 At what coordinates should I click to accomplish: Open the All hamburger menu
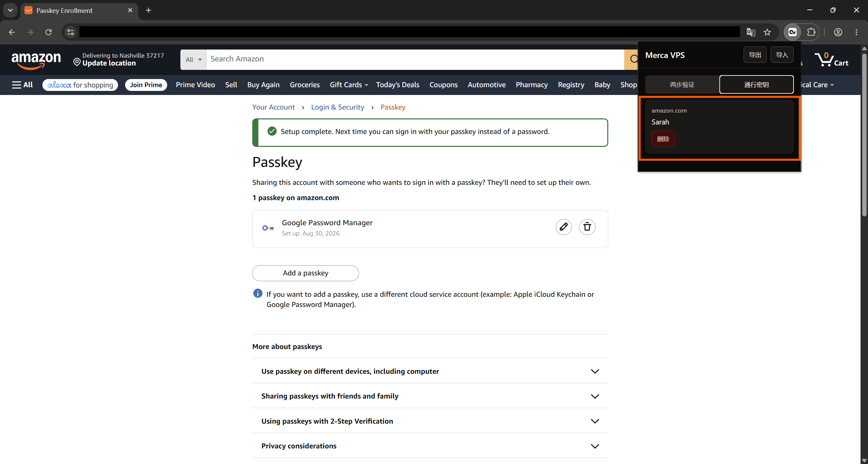pos(22,85)
